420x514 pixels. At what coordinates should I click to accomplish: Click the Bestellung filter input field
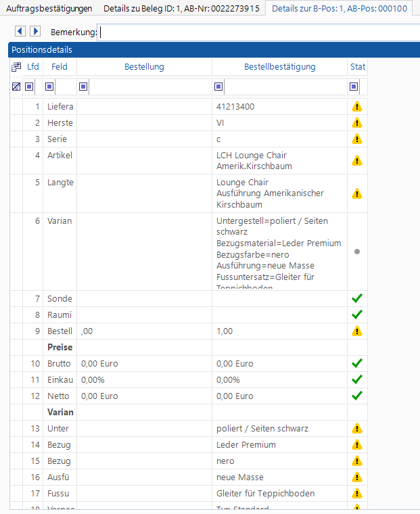point(150,87)
